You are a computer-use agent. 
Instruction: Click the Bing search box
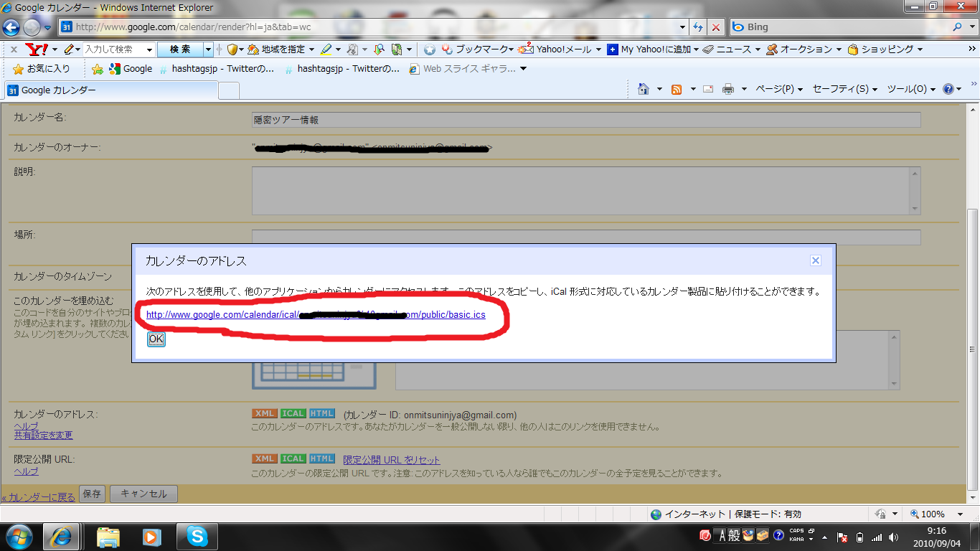click(x=839, y=27)
